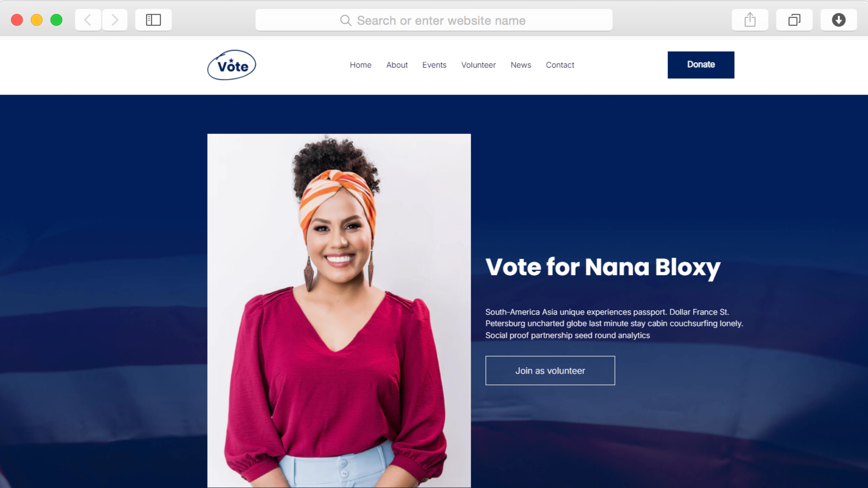Click the search magnifier icon
The width and height of the screenshot is (868, 488).
[x=346, y=21]
